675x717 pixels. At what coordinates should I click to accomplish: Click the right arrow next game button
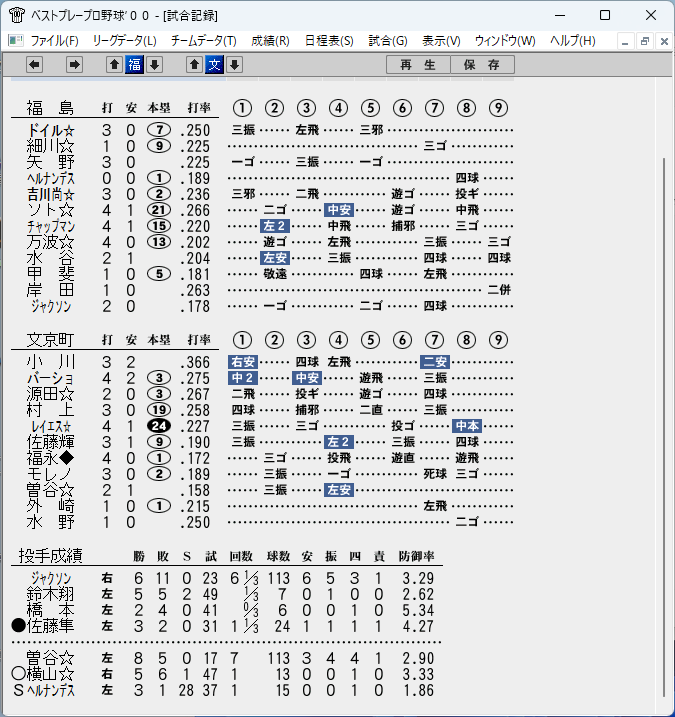coord(74,65)
